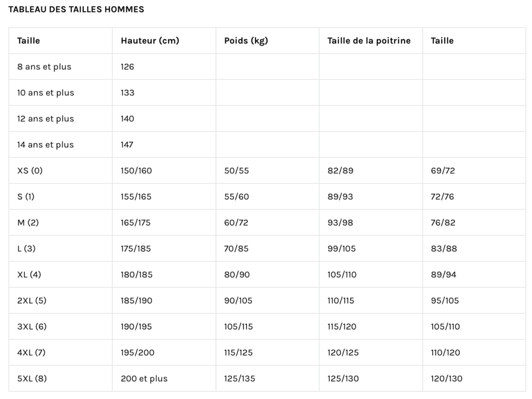Select the 10 ans et plus row label
This screenshot has width=532, height=399.
pyautogui.click(x=46, y=92)
